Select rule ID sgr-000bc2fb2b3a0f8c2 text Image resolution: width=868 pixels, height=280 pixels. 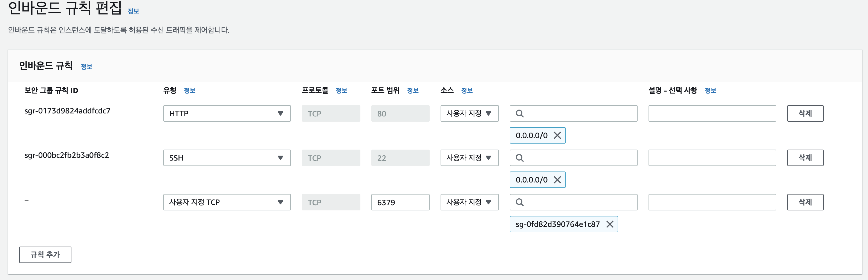(67, 155)
